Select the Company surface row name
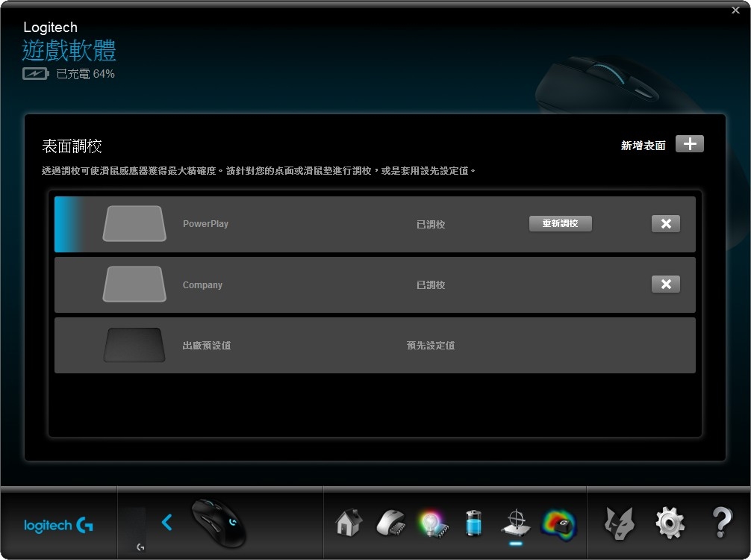The image size is (751, 560). tap(202, 284)
